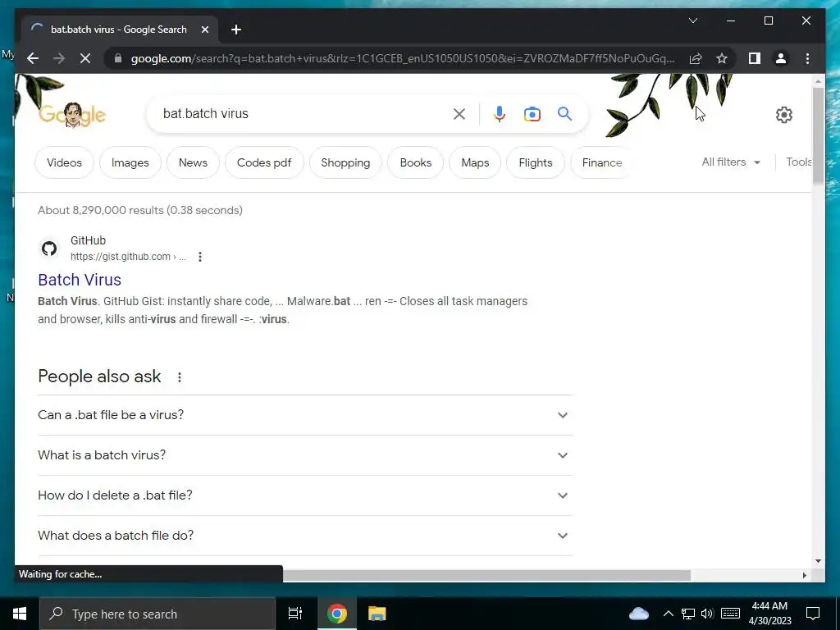Filter results by Maps
Viewport: 840px width, 630px height.
pos(475,162)
